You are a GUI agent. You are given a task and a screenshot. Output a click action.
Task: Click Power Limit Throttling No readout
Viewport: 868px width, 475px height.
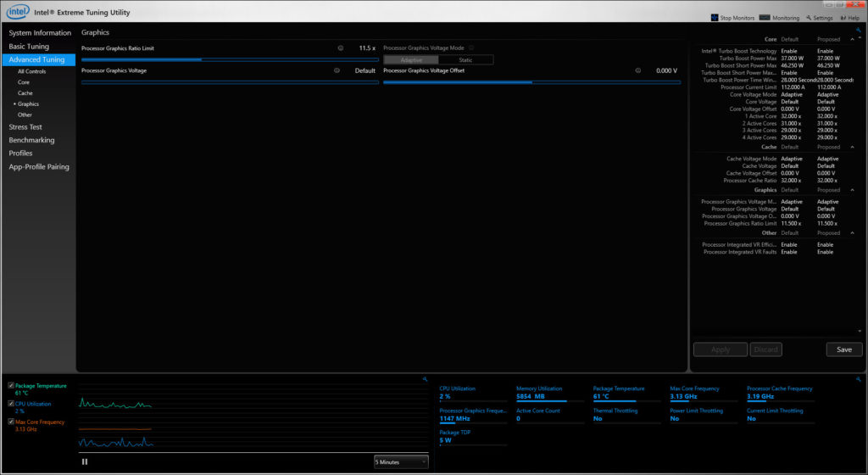click(x=704, y=416)
